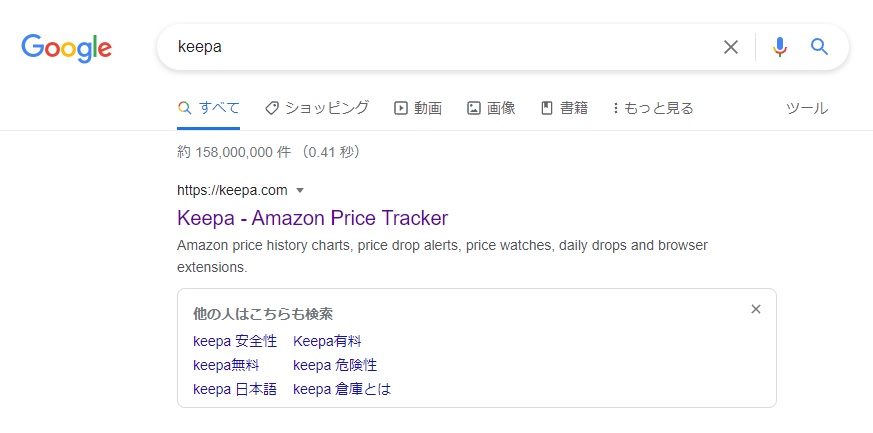Viewport: 873px width, 433px height.
Task: Dismiss the 他の人はこちらも検索 box
Action: [x=756, y=309]
